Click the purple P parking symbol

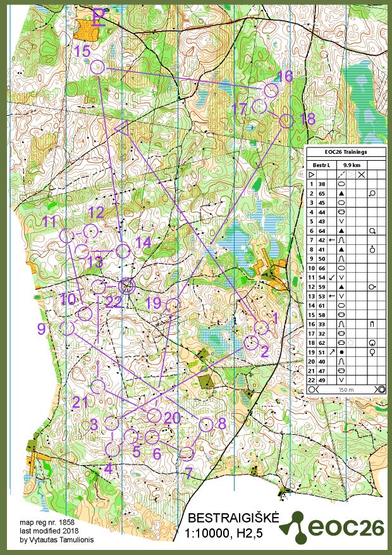click(x=99, y=16)
